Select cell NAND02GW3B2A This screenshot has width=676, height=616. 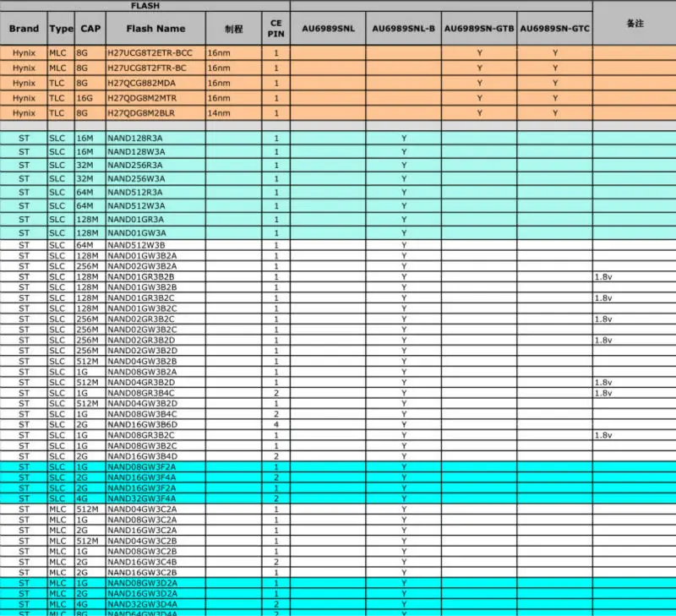pyautogui.click(x=155, y=266)
